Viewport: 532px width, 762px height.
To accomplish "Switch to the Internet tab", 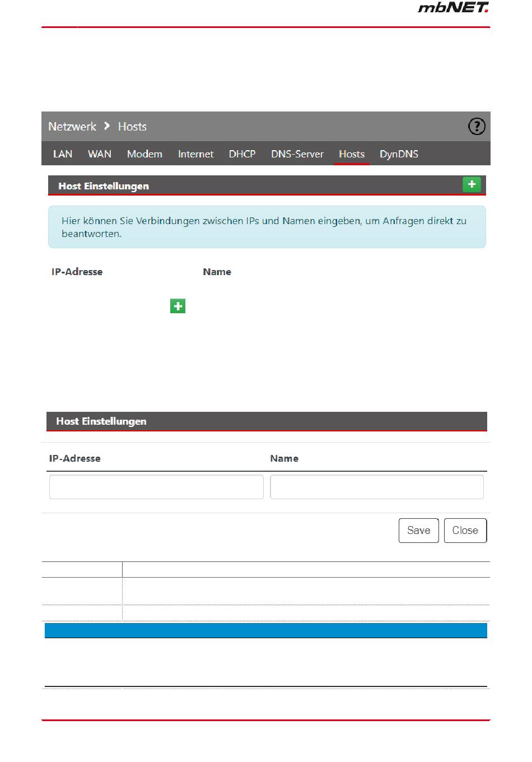I will (x=195, y=154).
